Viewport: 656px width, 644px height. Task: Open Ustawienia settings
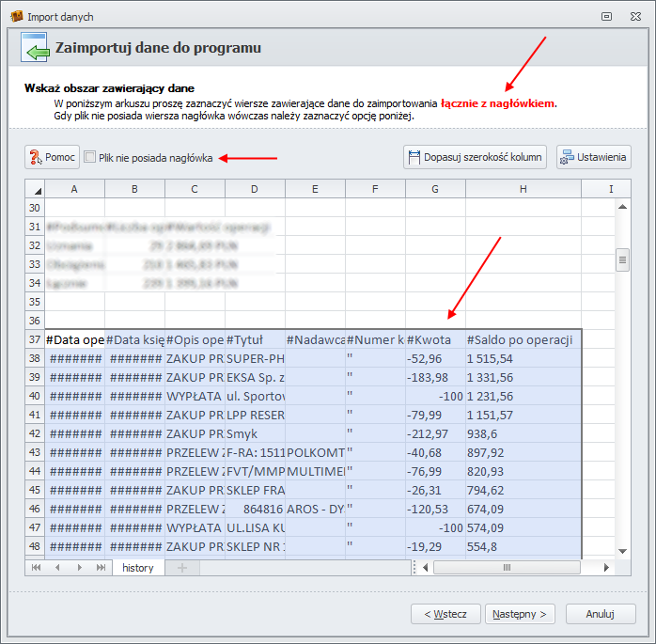pyautogui.click(x=594, y=157)
